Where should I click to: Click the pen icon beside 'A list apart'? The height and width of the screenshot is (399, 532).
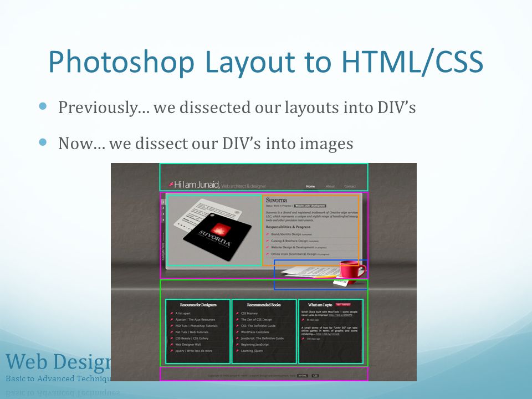(x=172, y=314)
